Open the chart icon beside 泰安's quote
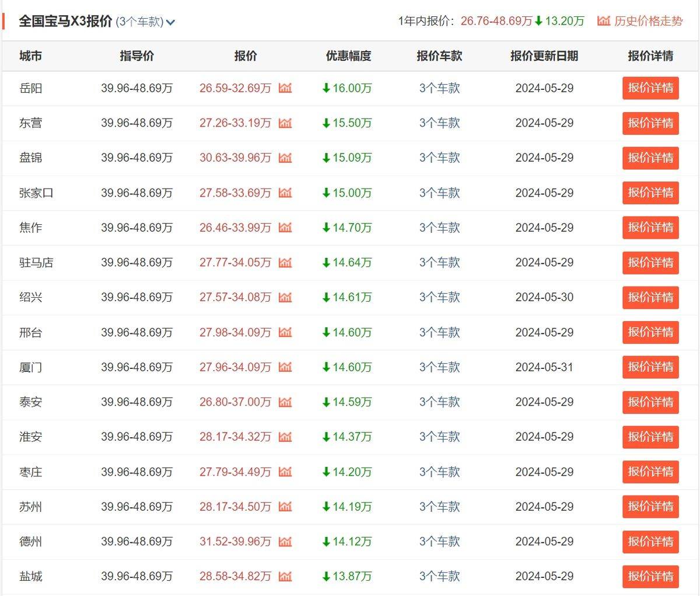The height and width of the screenshot is (596, 700). [285, 402]
